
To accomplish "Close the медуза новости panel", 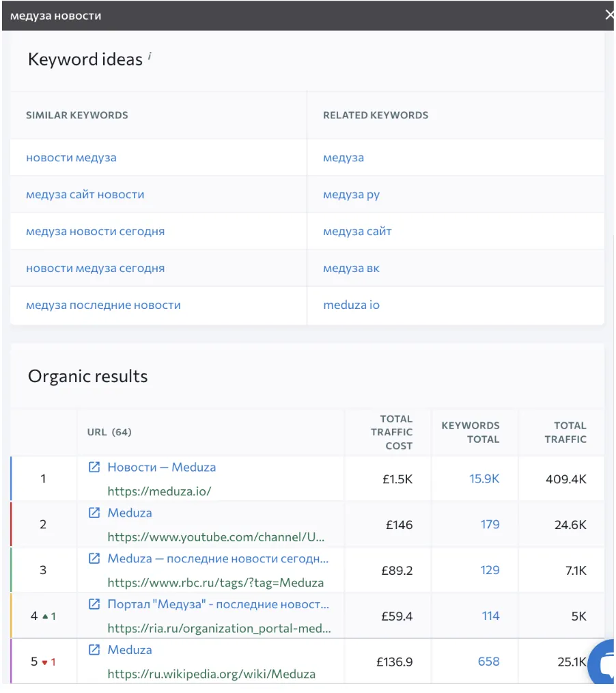I will coord(608,15).
